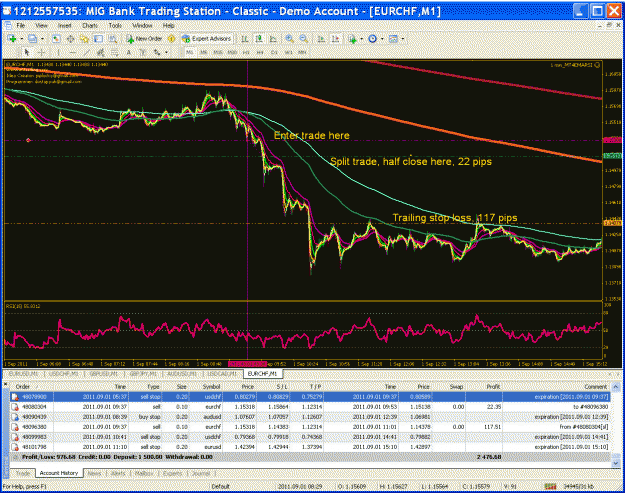Toggle the Expert Advisors button
Image resolution: width=625 pixels, height=493 pixels.
206,39
